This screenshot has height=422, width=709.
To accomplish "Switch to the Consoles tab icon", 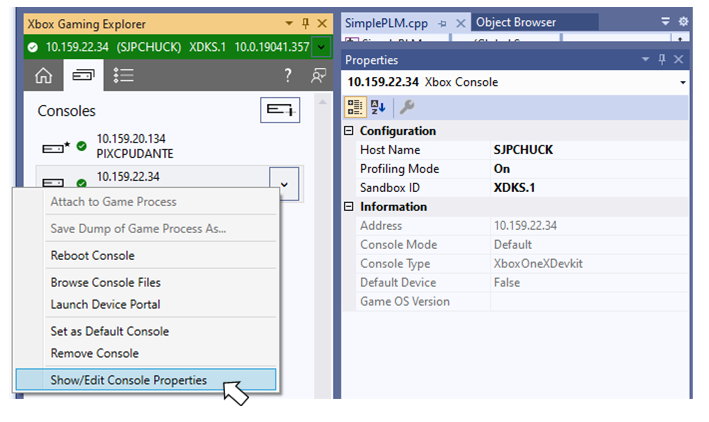I will [84, 76].
